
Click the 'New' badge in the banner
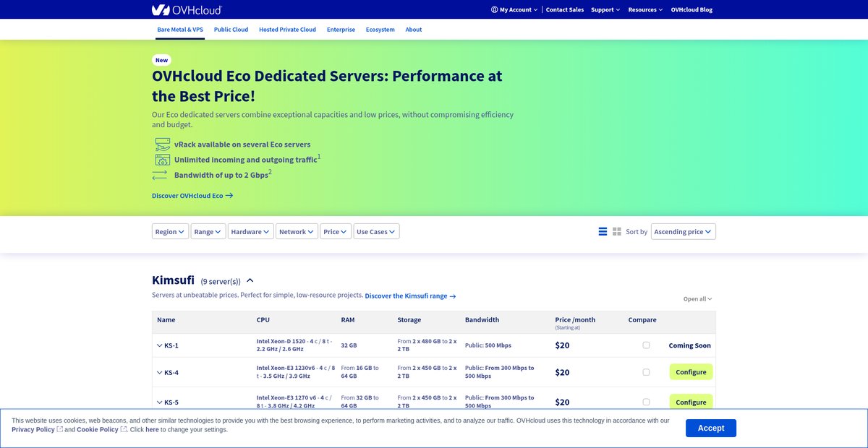coord(162,61)
